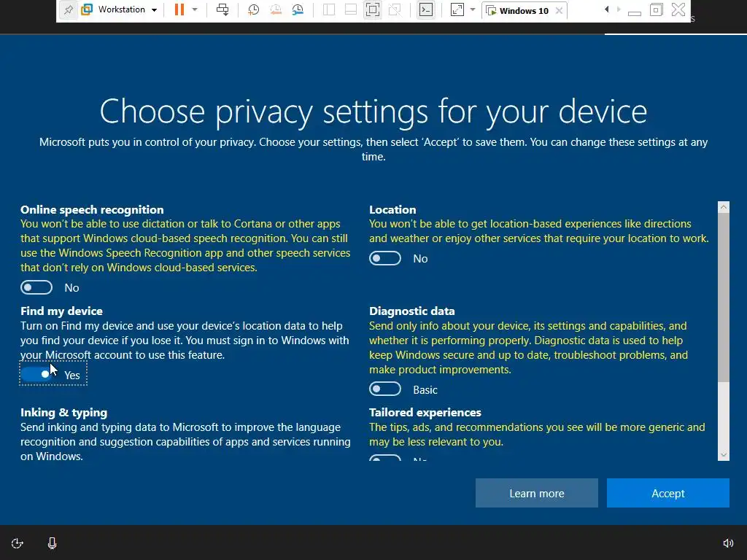This screenshot has height=560, width=747.
Task: Toggle the thumbnail bar view
Action: pos(351,9)
